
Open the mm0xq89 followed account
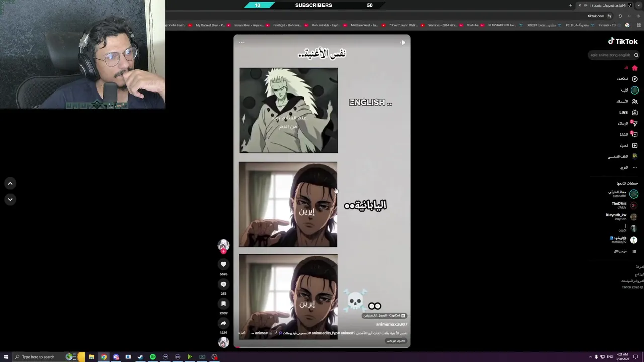click(624, 240)
